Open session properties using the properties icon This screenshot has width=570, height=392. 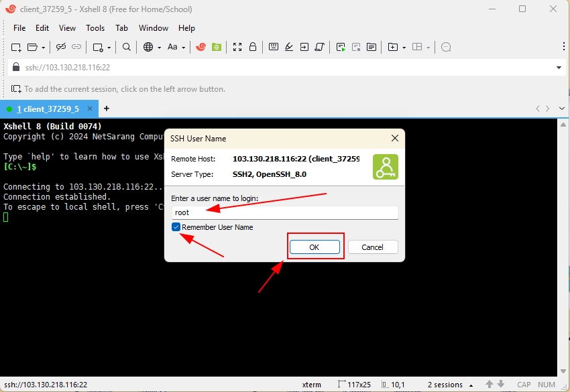pyautogui.click(x=97, y=47)
